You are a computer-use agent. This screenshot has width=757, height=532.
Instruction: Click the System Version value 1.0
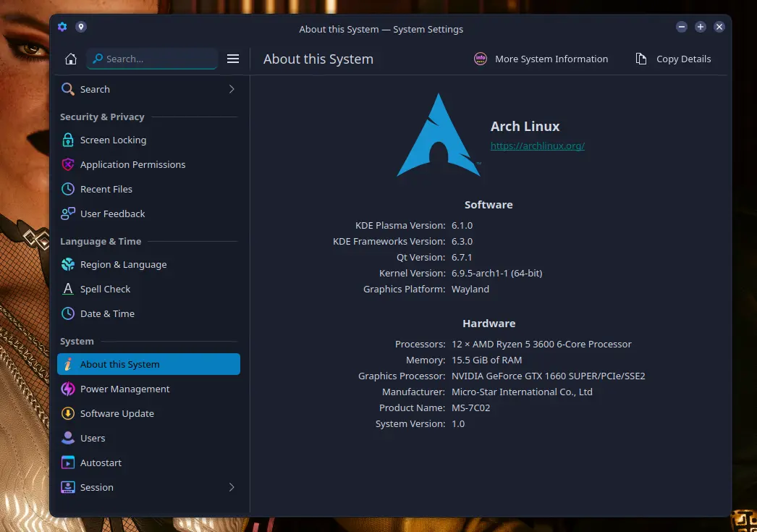click(x=458, y=424)
